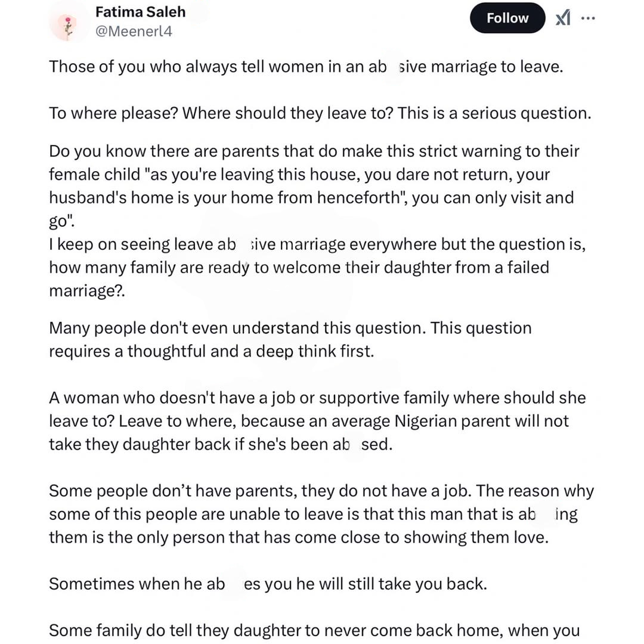The height and width of the screenshot is (644, 644).
Task: Open the three-dot more options menu
Action: point(588,18)
